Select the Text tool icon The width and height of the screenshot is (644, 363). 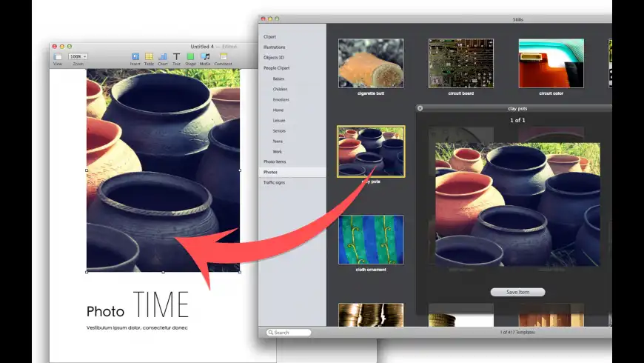click(x=176, y=57)
